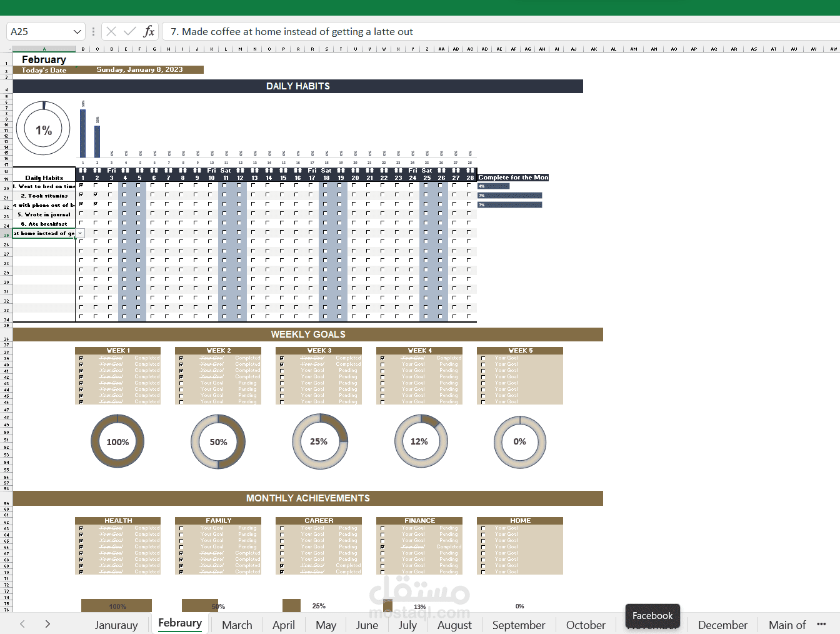Switch to the March sheet tab

pos(237,624)
